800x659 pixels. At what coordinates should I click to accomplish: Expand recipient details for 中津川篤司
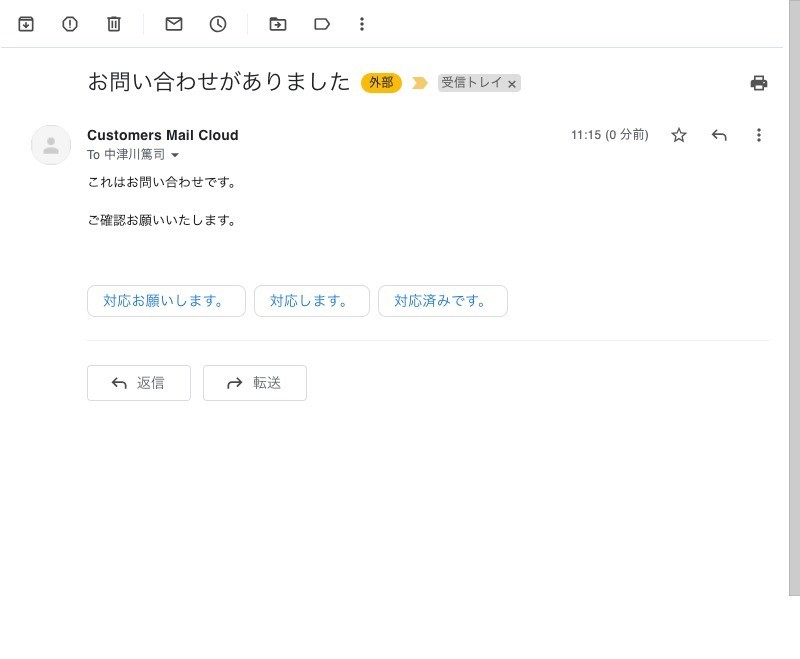point(175,155)
